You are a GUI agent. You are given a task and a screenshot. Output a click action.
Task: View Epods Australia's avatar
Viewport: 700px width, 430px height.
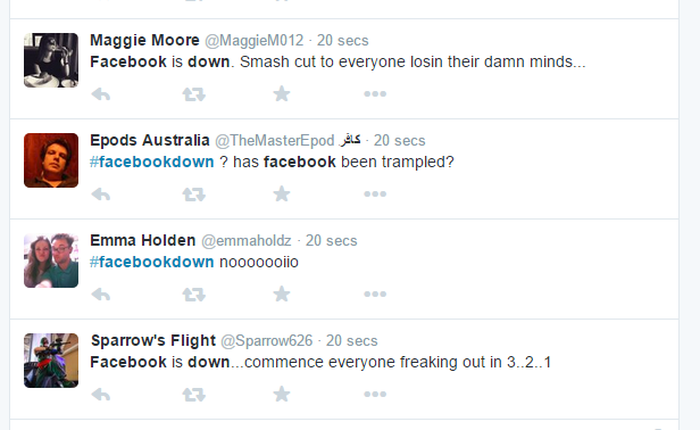tap(51, 160)
